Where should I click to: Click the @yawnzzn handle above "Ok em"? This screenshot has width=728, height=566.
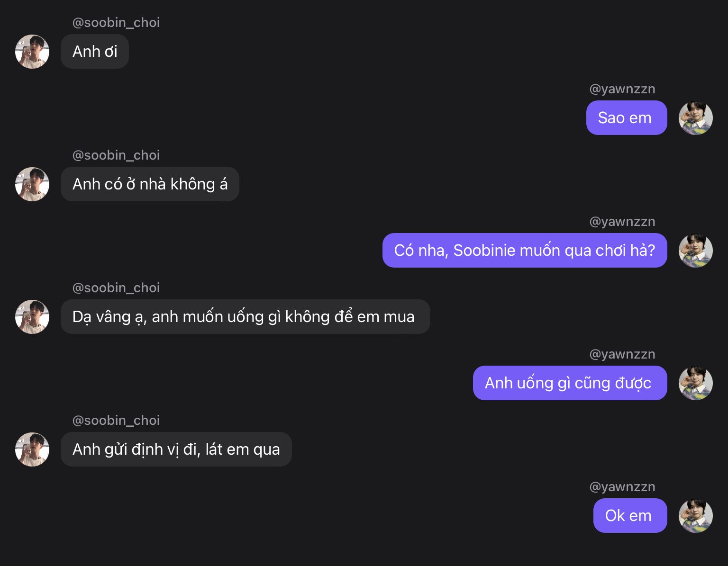point(622,487)
